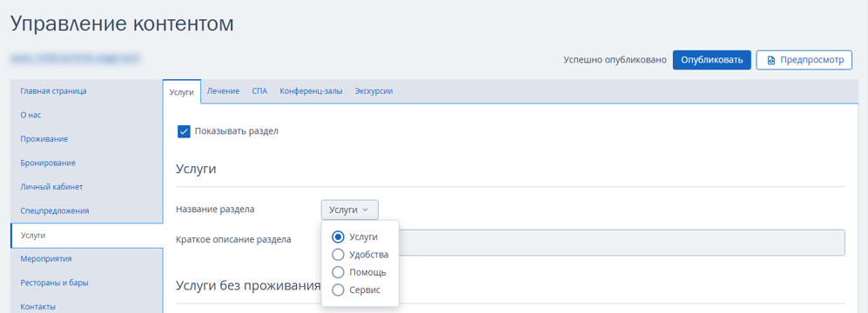This screenshot has width=868, height=313.
Task: Switch to the Конференц-залы tab
Action: click(x=311, y=91)
